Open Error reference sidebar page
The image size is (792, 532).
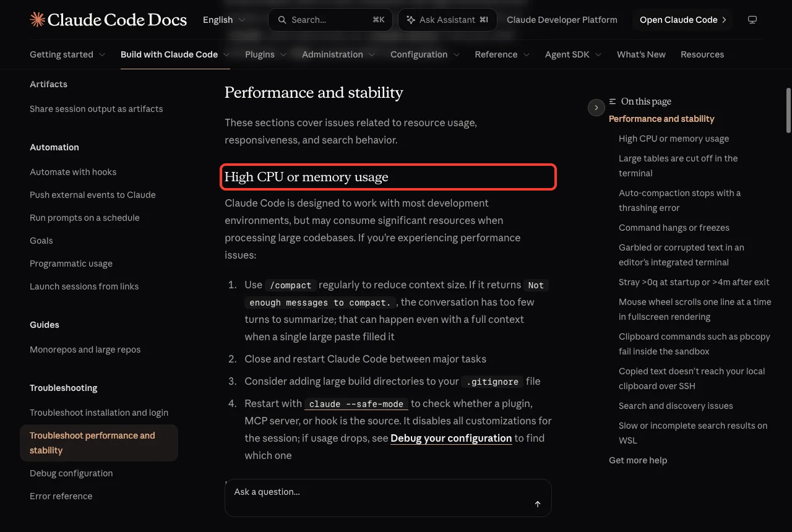point(61,496)
